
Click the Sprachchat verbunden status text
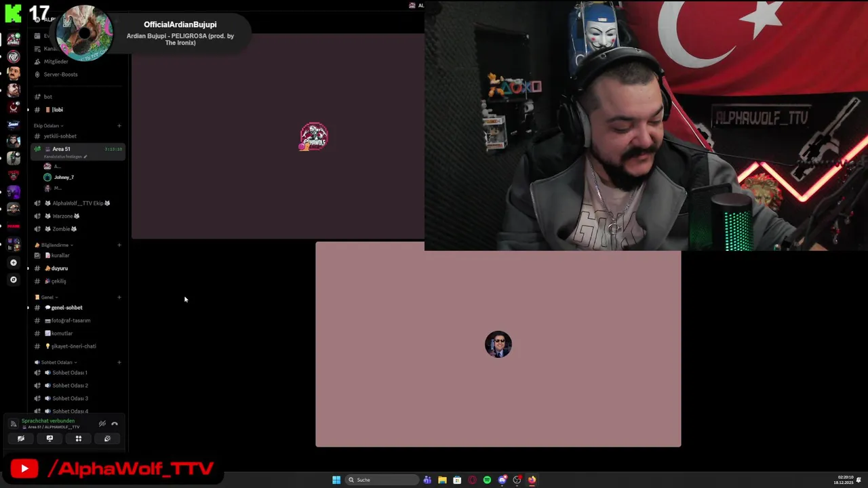pos(48,421)
